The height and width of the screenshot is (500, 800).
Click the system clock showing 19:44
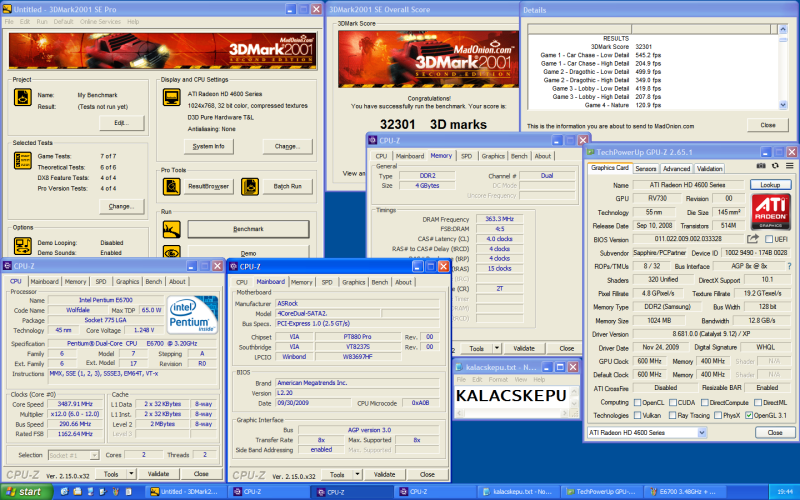(x=785, y=492)
